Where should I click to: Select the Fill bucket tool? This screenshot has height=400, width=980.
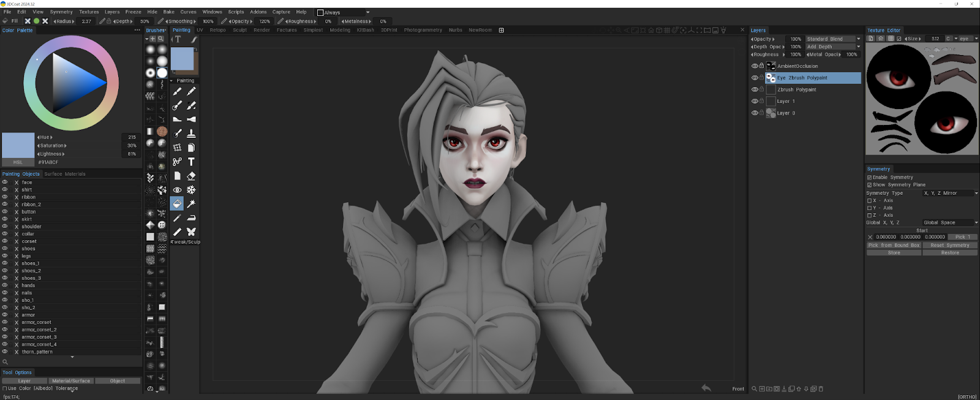[x=177, y=203]
